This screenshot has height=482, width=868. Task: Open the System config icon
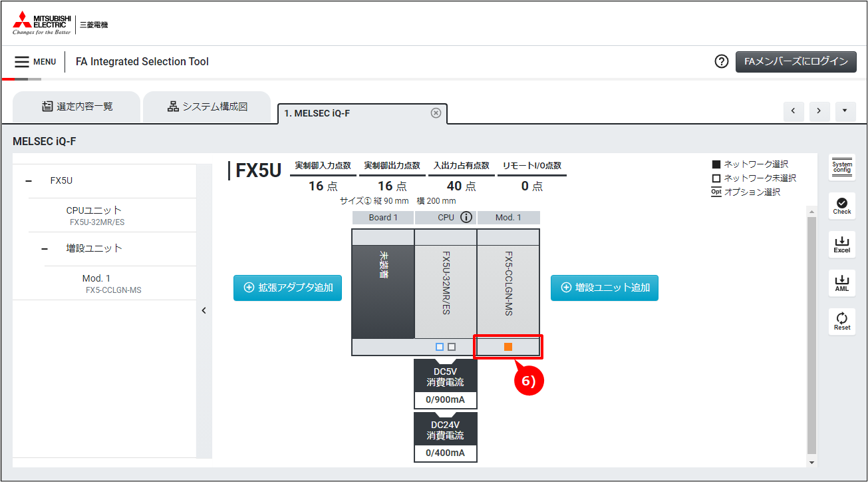841,167
